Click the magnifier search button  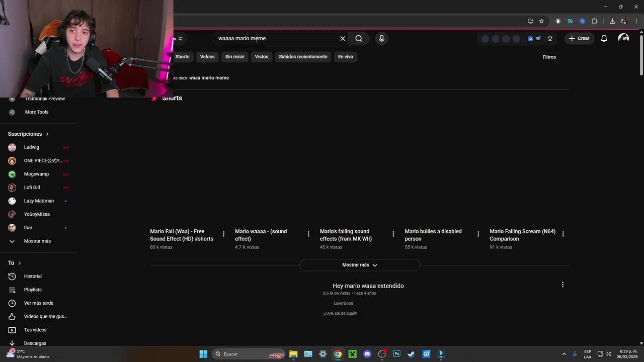click(x=359, y=38)
